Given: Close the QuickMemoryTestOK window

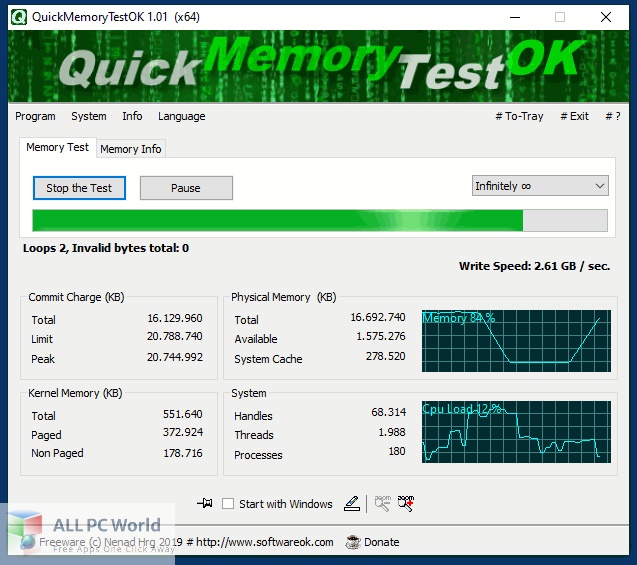Looking at the screenshot, I should pyautogui.click(x=606, y=17).
